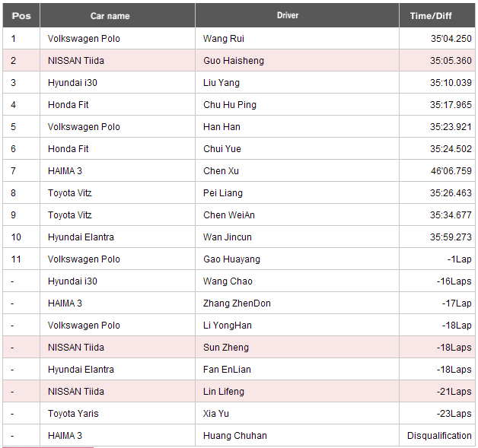Click Hyundai Elantra in position 10 row

coord(81,237)
